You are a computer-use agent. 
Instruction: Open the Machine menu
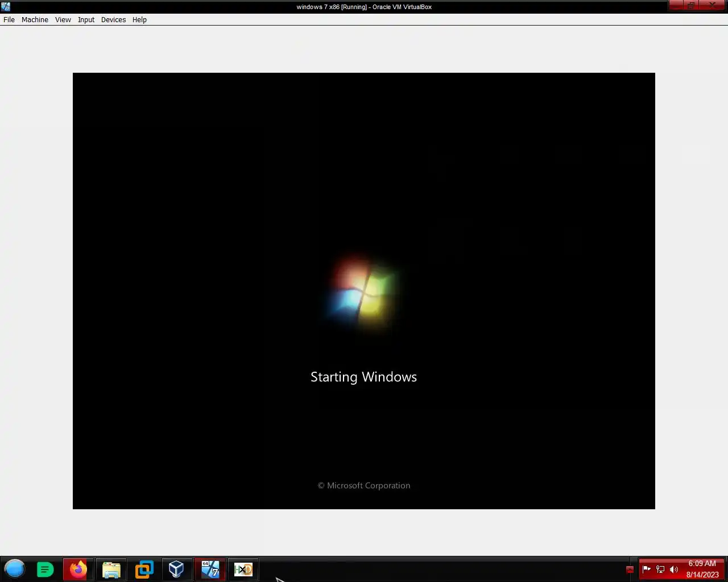(35, 19)
